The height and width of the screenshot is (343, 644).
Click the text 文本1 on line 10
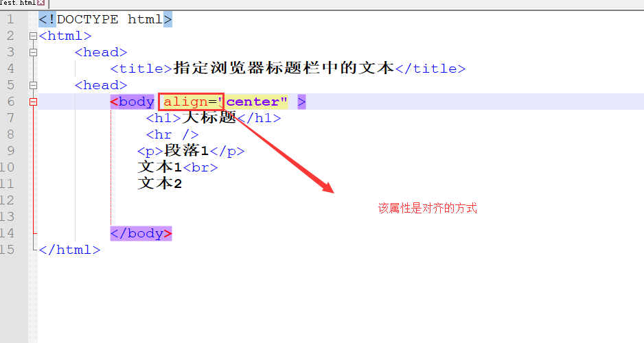coord(160,167)
